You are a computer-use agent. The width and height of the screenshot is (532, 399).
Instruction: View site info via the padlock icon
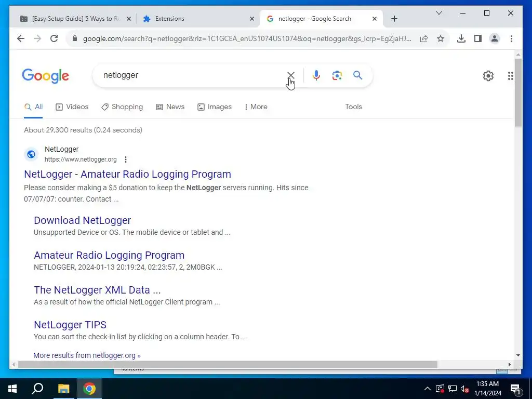point(75,38)
